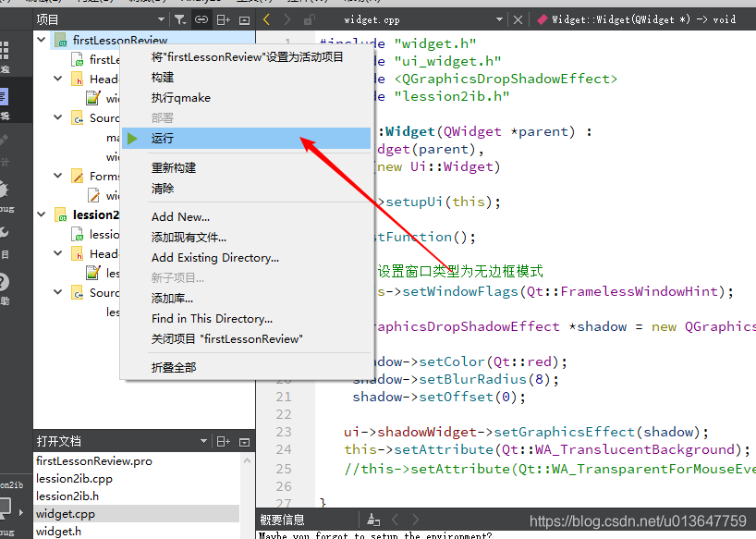Clear the 概要信息 output pane icon

click(x=373, y=520)
